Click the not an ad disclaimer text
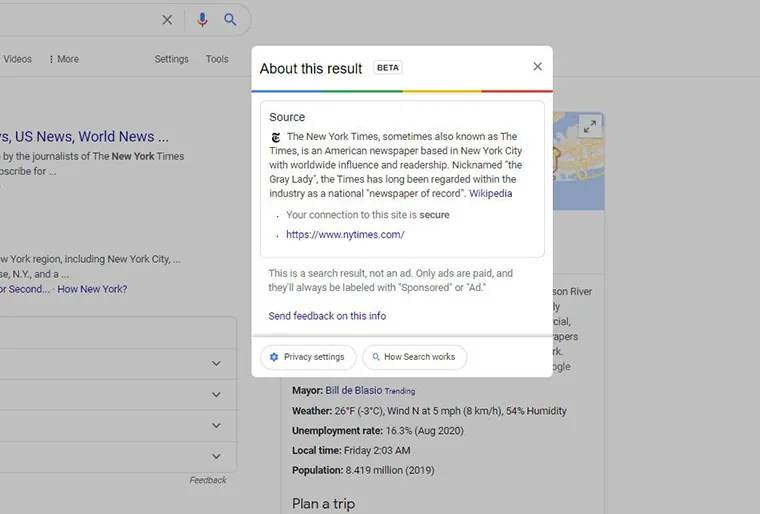 [x=391, y=280]
